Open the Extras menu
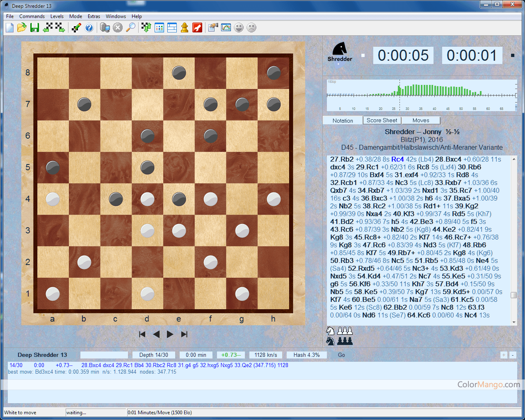The width and height of the screenshot is (525, 420). [x=94, y=16]
